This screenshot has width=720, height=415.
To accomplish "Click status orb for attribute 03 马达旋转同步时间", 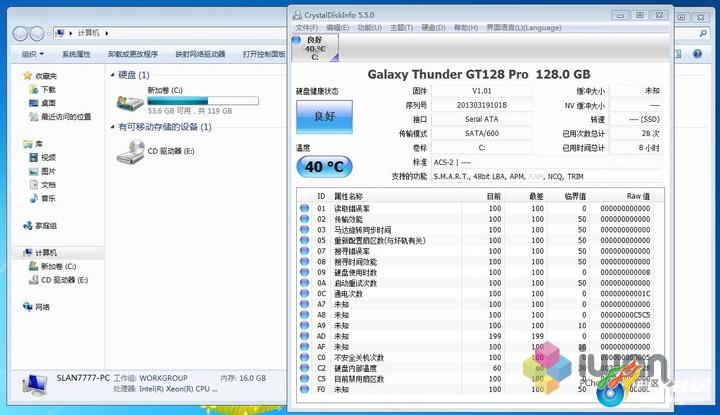I will (x=304, y=229).
